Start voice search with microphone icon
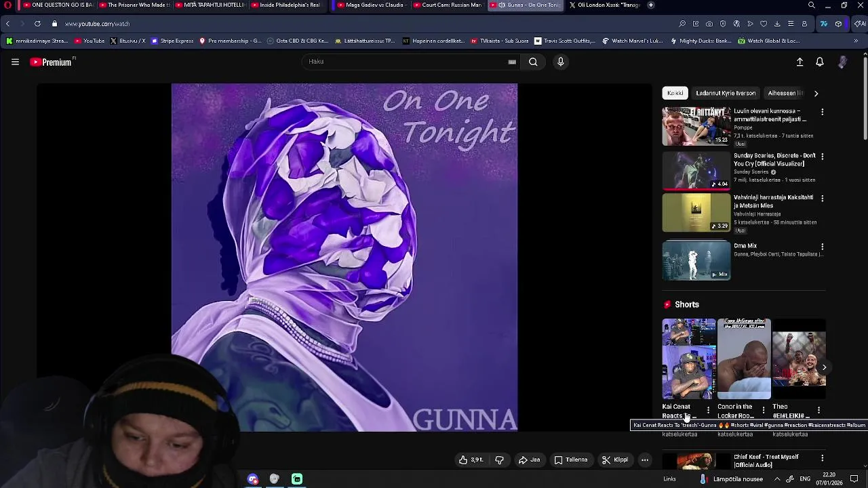Screen dimensions: 868x488 click(x=560, y=62)
